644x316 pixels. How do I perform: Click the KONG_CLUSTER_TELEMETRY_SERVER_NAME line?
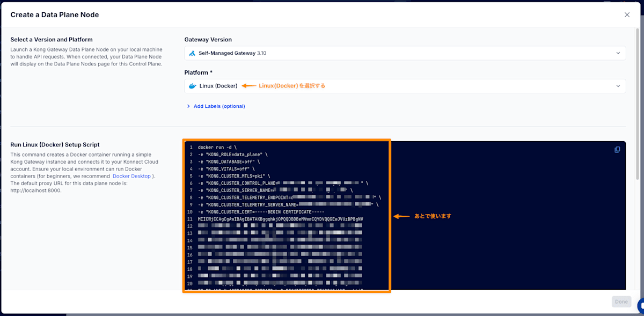click(288, 205)
